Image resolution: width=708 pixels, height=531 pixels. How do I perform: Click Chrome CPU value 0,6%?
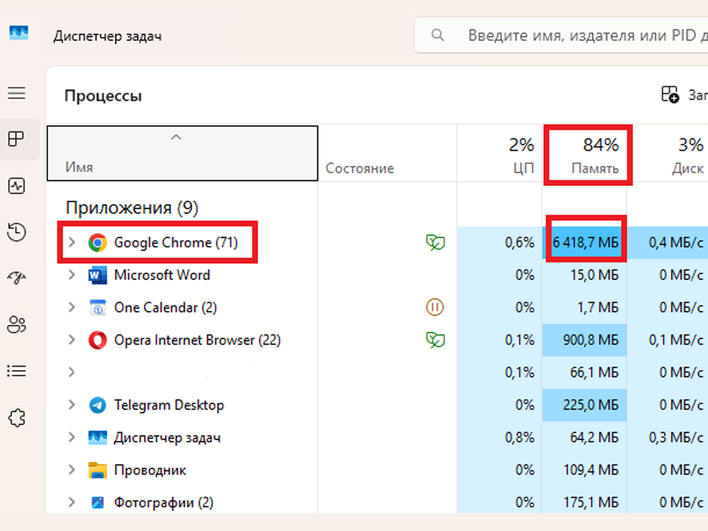[519, 242]
